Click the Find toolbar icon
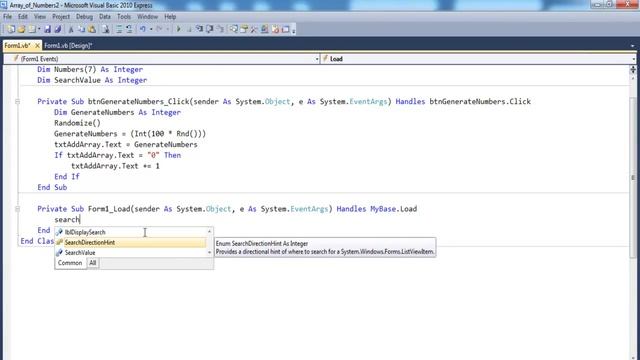Viewport: 640px width, 360px height. (106, 29)
